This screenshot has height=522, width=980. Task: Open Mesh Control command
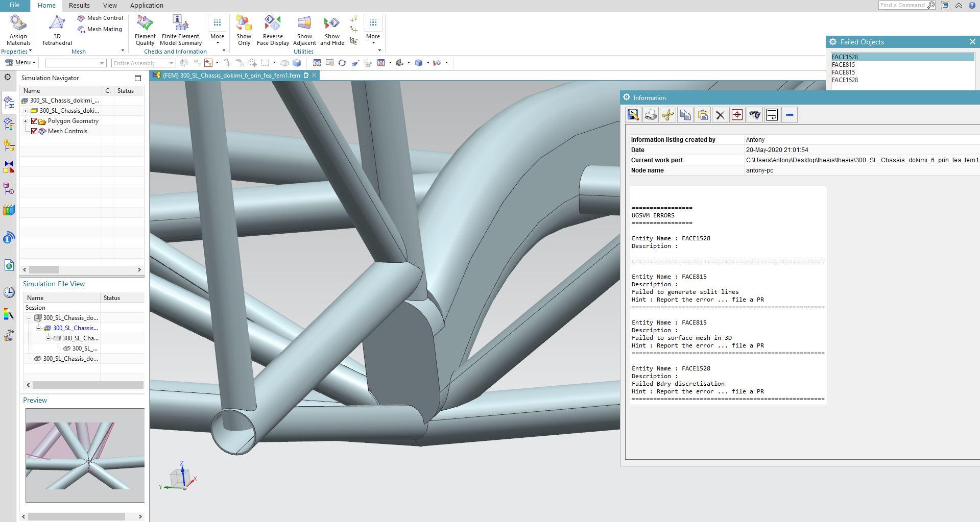coord(100,18)
